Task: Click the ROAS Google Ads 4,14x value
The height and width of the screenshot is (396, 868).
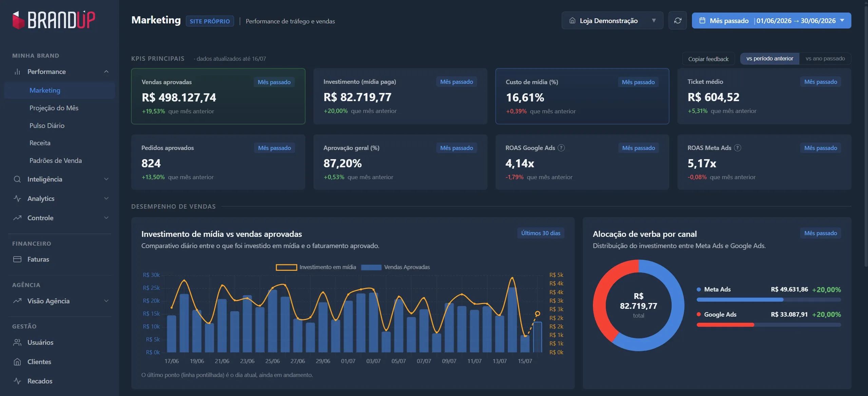Action: click(x=520, y=164)
